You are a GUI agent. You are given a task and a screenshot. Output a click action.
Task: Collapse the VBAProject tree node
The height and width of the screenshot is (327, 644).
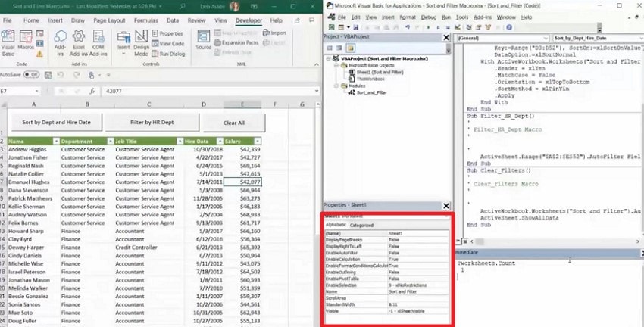[x=329, y=59]
